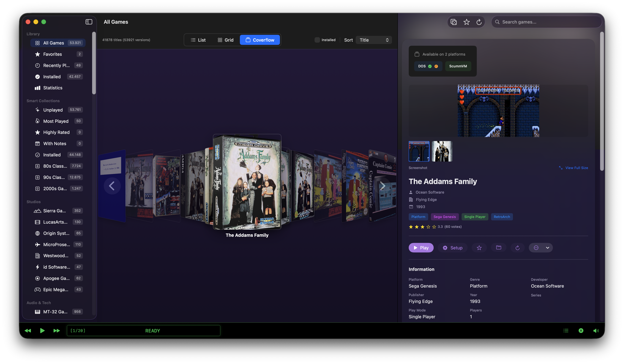Image resolution: width=624 pixels, height=364 pixels.
Task: Refresh game metadata with the reload icon
Action: [518, 248]
